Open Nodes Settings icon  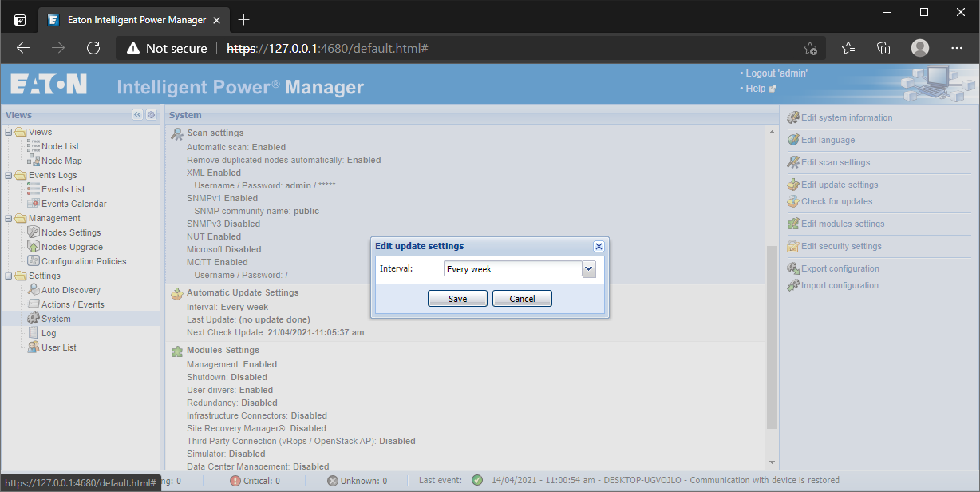[x=34, y=232]
